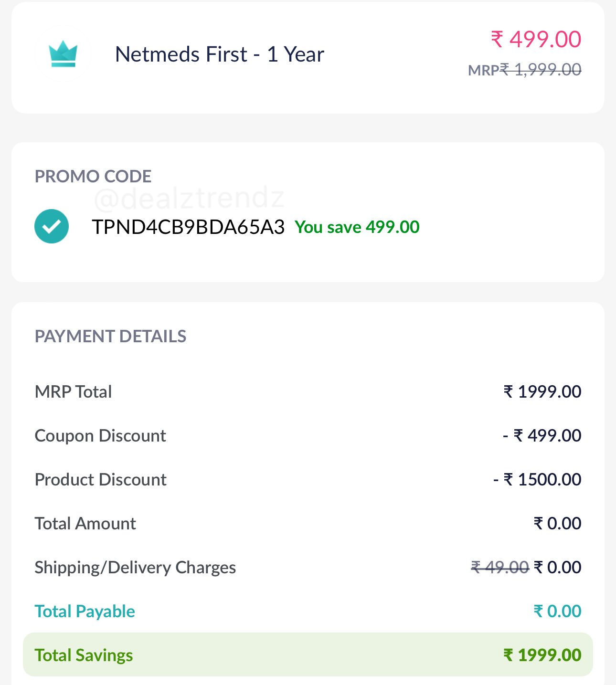This screenshot has height=685, width=616.
Task: Tap the Shipping/Delivery Charges label
Action: coord(135,568)
